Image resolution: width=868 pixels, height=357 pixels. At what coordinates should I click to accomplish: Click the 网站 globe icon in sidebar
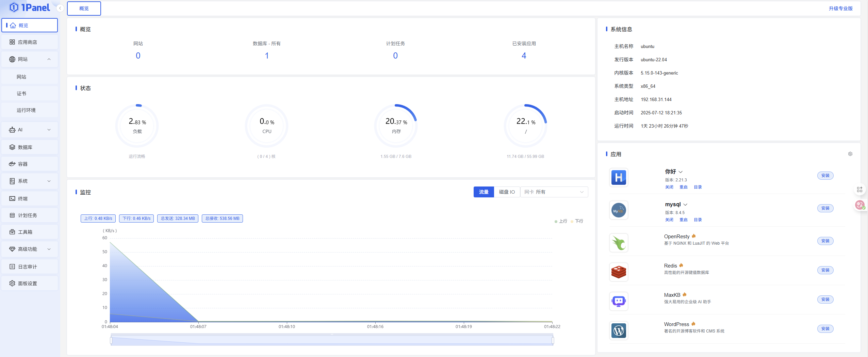pos(12,60)
